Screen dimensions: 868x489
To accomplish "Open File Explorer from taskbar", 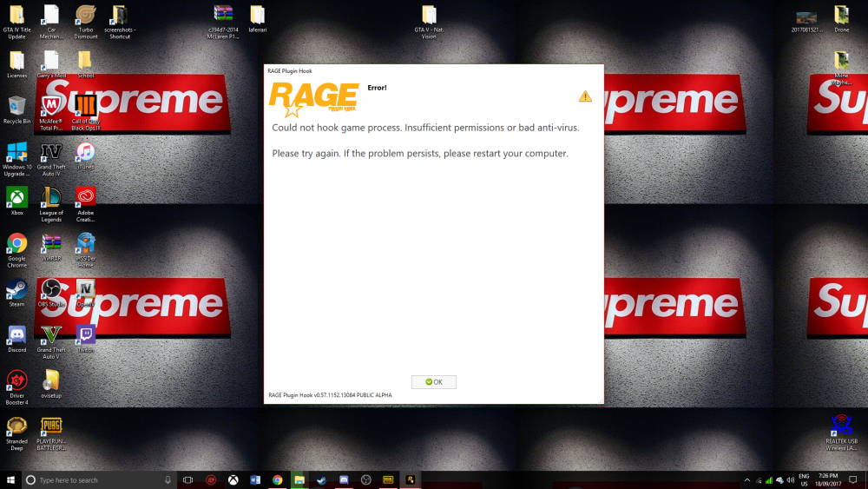I will [299, 479].
